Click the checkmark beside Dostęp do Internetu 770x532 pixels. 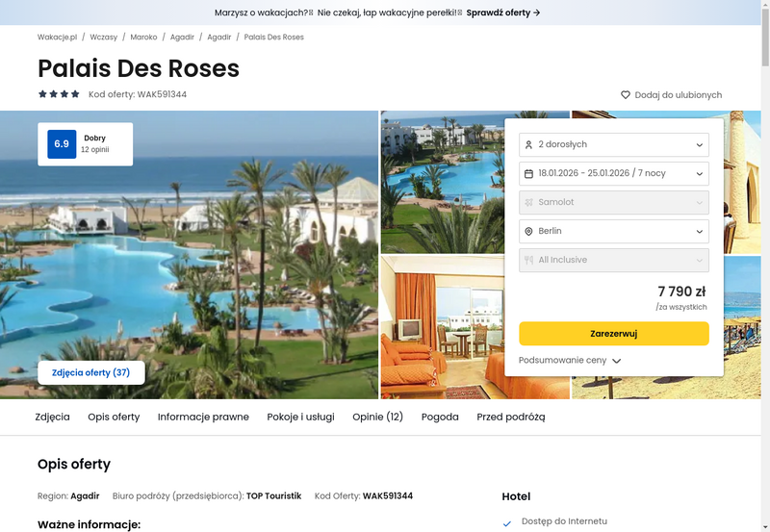(507, 523)
